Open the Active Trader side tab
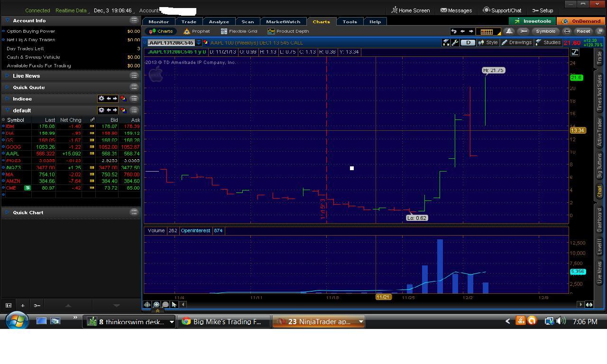This screenshot has width=607, height=364. (599, 132)
